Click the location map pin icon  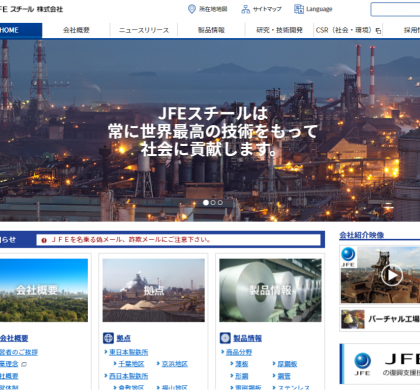[192, 9]
